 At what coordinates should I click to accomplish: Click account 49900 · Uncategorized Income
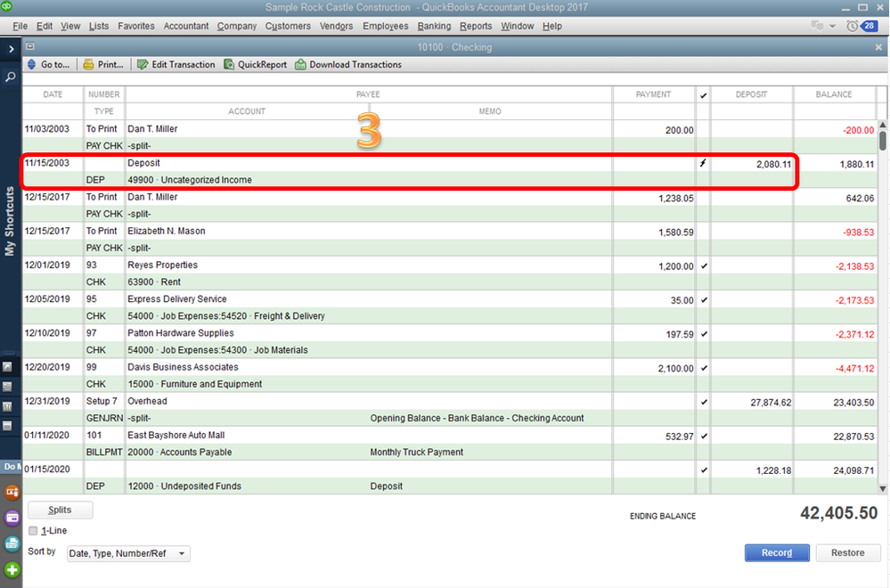tap(190, 180)
